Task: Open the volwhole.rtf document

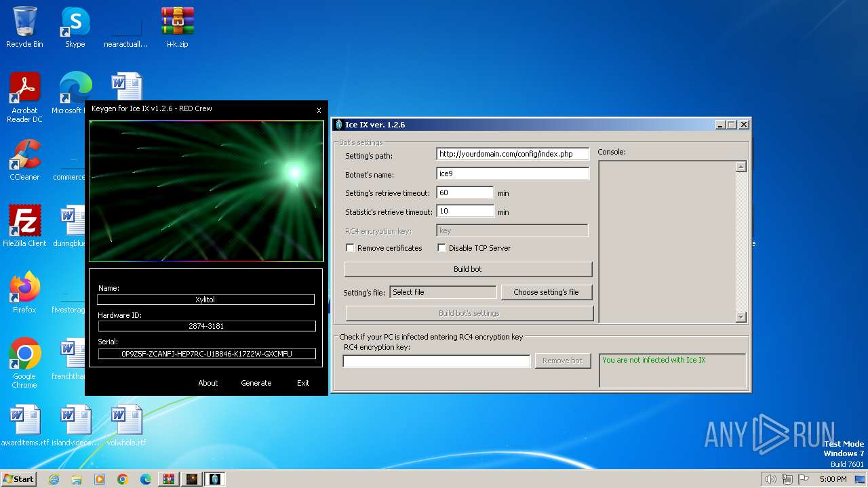Action: [x=126, y=426]
